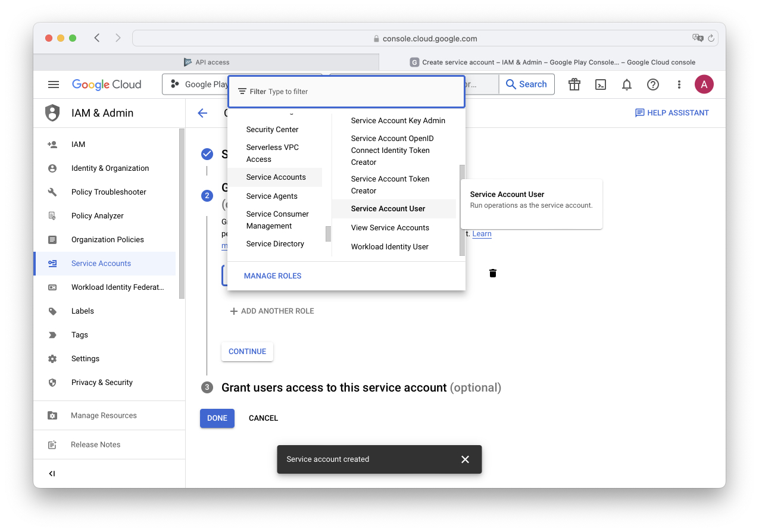Screen dimensions: 759x532
Task: Open the Google Play project selector
Action: [195, 85]
